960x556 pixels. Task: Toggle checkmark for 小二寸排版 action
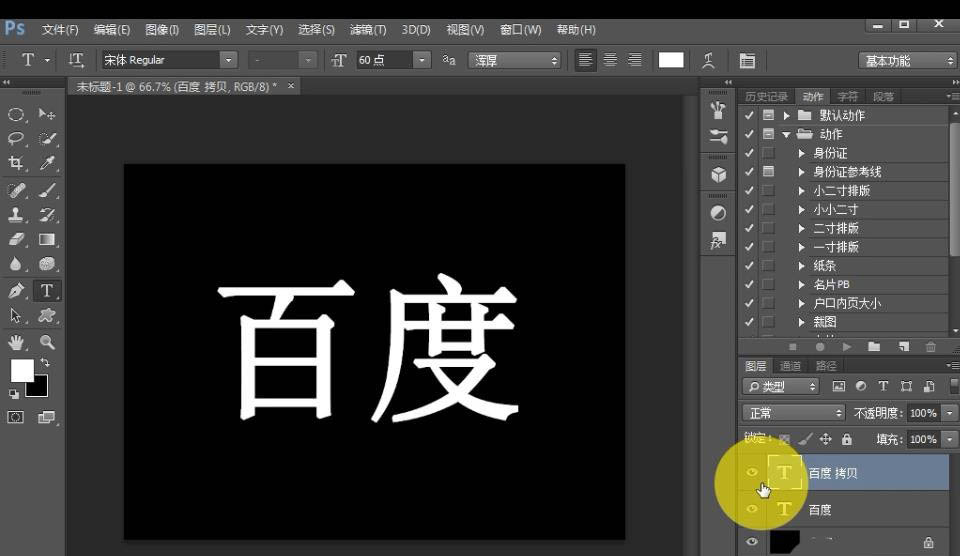[749, 190]
